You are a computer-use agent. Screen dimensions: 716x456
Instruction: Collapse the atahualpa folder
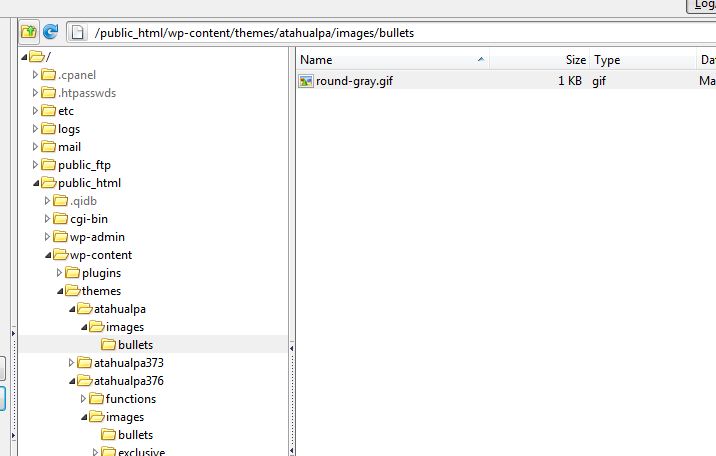72,309
